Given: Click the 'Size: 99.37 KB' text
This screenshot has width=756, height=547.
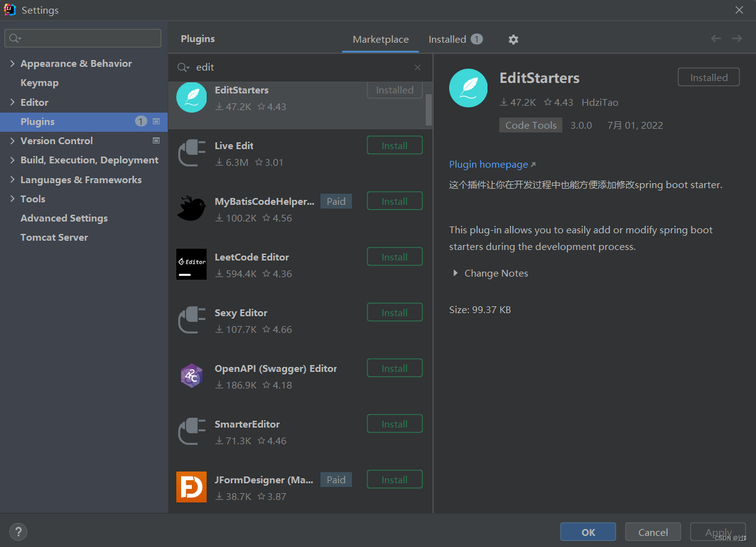Looking at the screenshot, I should point(480,309).
